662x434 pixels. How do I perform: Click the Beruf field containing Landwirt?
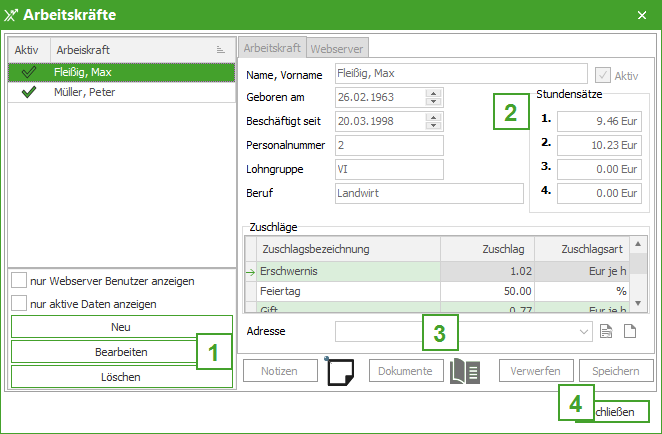click(428, 193)
